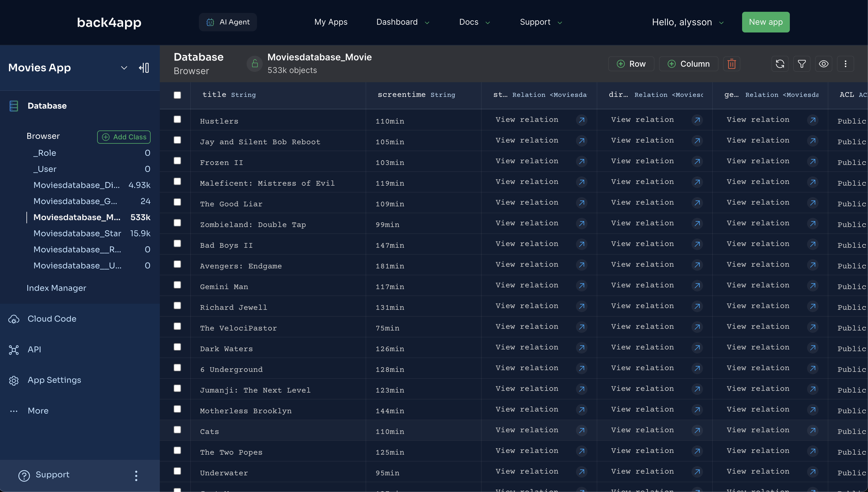The height and width of the screenshot is (492, 868).
Task: Open the More section with dots
Action: pyautogui.click(x=38, y=411)
